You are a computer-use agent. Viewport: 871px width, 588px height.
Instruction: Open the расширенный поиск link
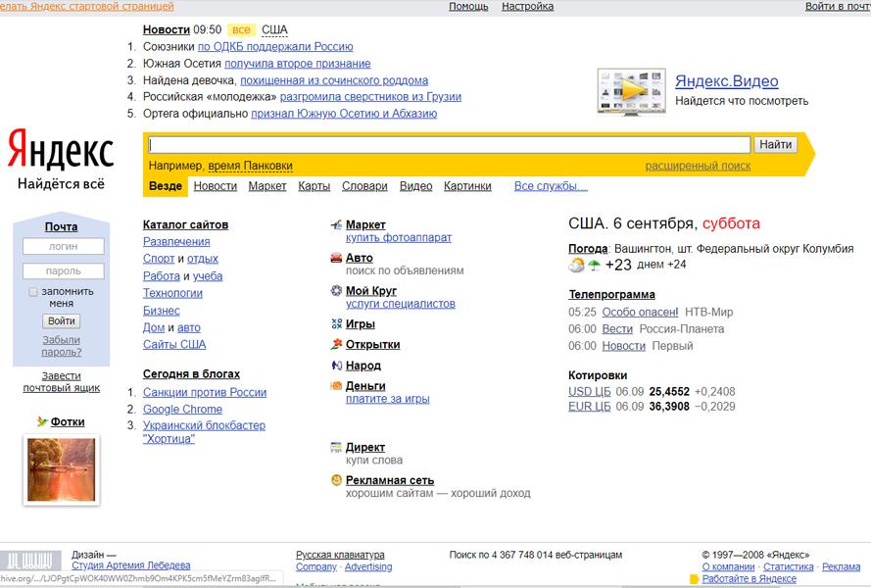coord(698,166)
